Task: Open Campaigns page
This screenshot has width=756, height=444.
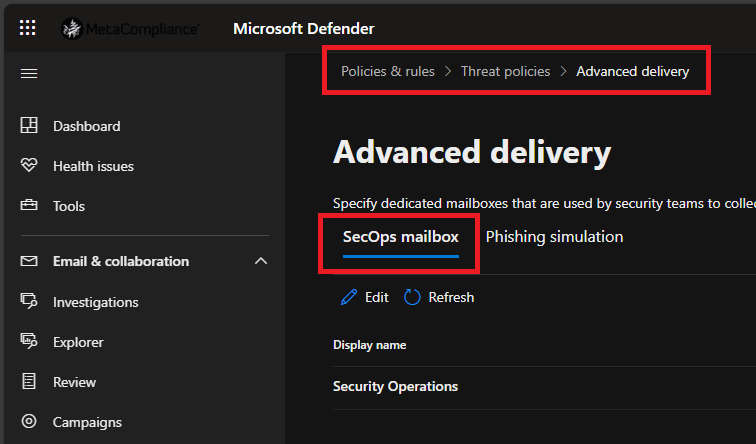Action: tap(87, 422)
